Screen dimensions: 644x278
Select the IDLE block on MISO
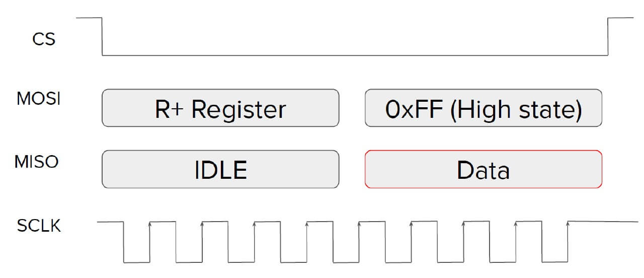pyautogui.click(x=220, y=169)
